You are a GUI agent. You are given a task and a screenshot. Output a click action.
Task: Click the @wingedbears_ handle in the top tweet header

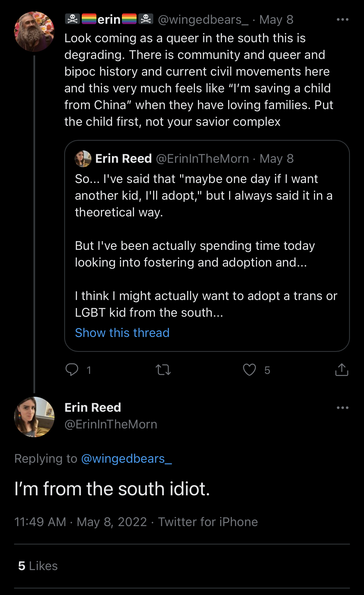click(x=203, y=20)
